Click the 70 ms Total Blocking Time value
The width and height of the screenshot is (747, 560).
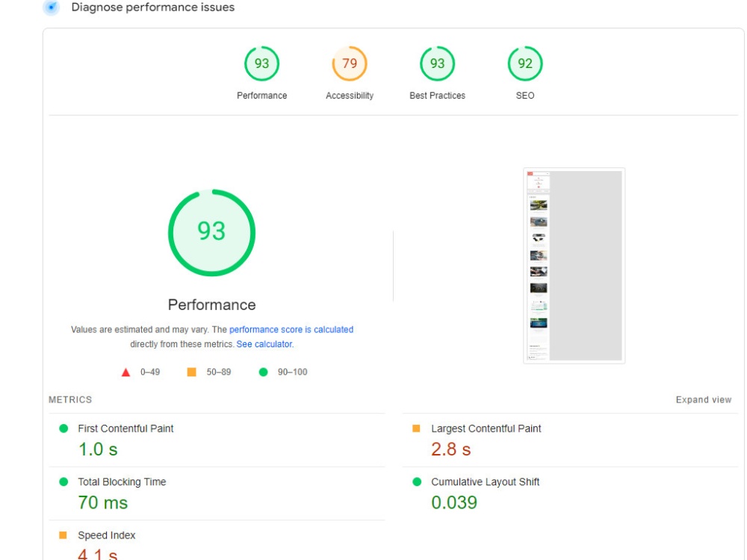(103, 503)
